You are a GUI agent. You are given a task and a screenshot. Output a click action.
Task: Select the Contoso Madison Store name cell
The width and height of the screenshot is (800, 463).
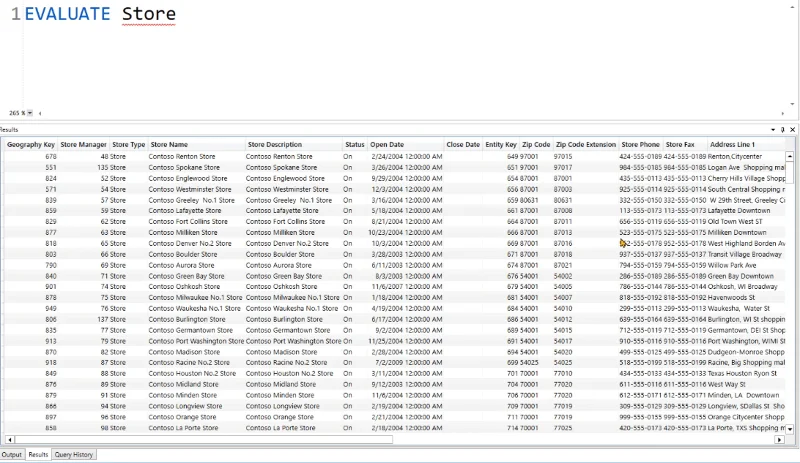tap(196, 352)
